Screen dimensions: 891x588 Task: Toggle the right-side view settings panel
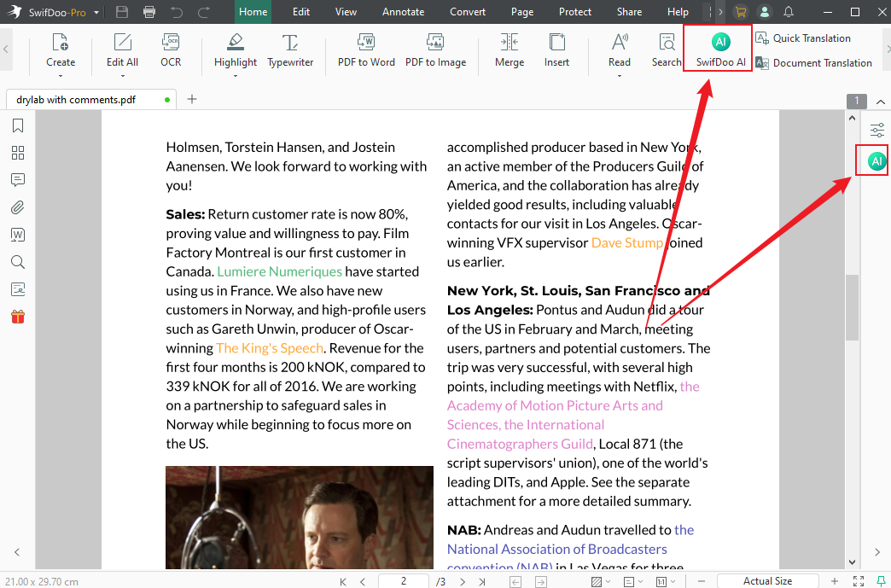click(x=876, y=130)
